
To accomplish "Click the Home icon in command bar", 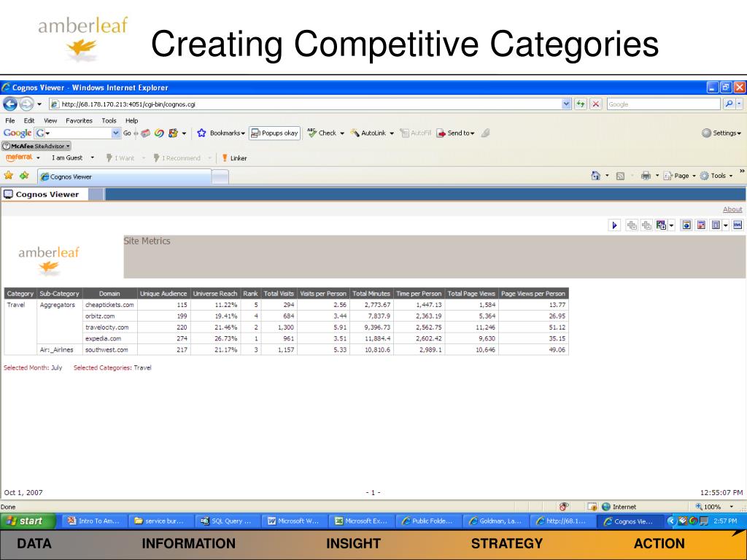I will [595, 176].
